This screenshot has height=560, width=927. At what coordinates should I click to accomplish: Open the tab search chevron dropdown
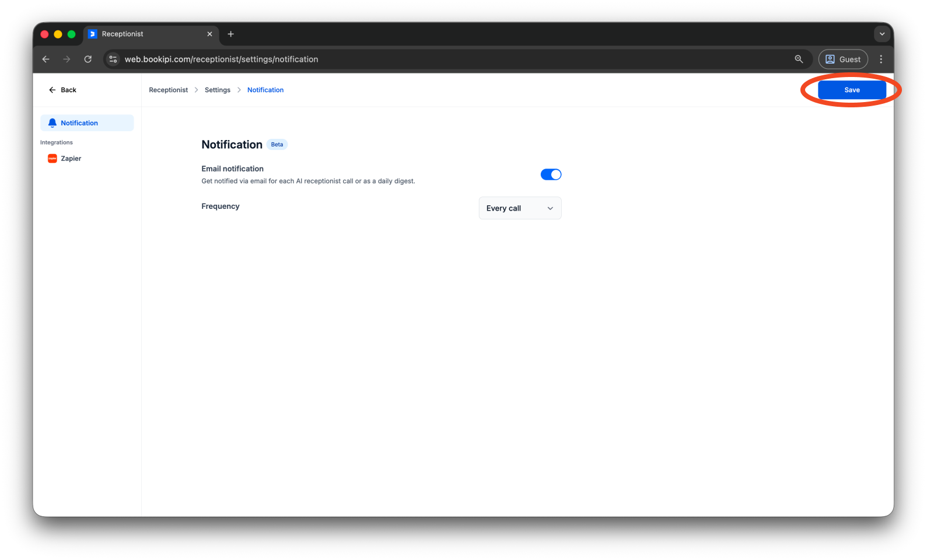[882, 34]
